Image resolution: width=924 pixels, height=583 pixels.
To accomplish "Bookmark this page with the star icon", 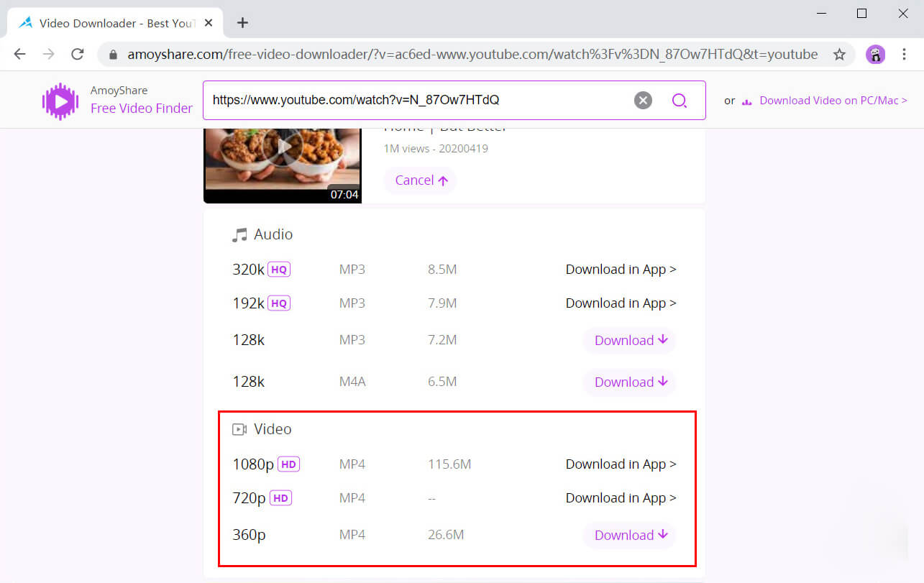I will coord(839,54).
